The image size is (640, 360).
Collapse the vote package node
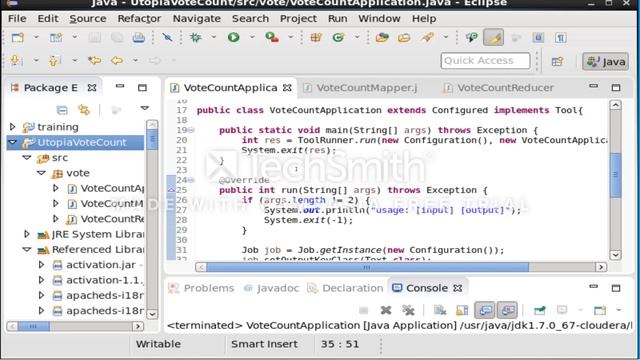point(41,173)
